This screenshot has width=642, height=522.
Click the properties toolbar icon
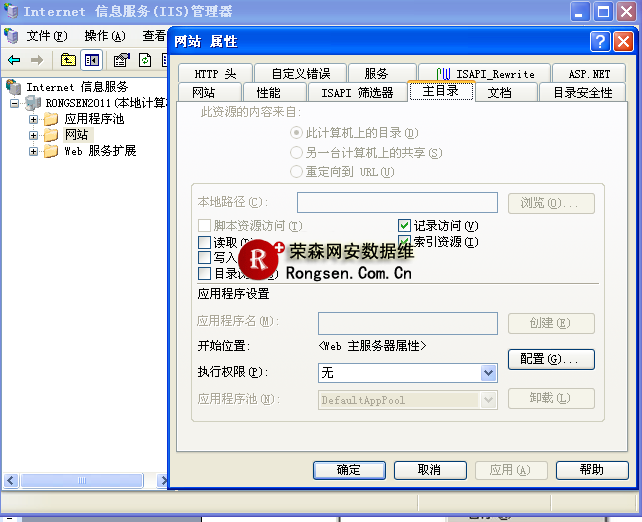120,60
